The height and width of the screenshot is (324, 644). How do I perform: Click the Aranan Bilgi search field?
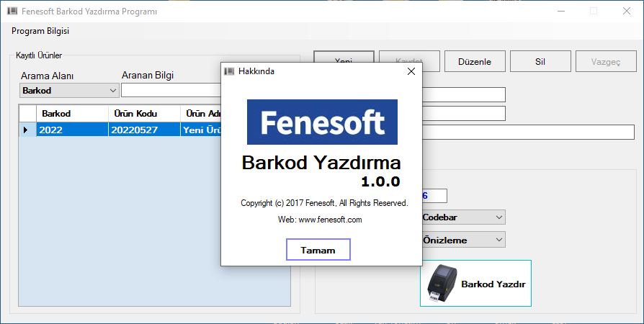pos(171,90)
